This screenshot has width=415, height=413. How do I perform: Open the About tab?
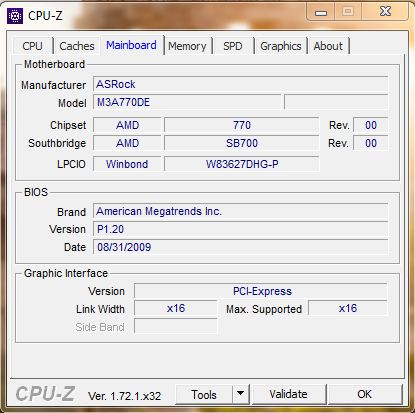[x=328, y=46]
